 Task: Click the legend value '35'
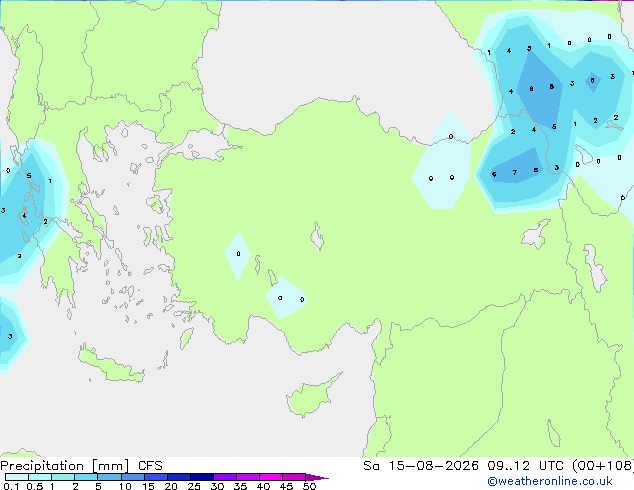(x=240, y=486)
